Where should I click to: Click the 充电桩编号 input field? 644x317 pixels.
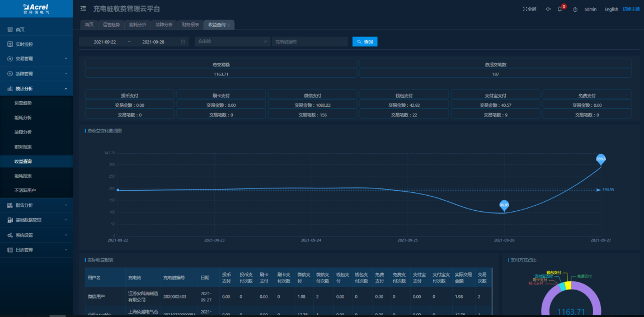[309, 42]
